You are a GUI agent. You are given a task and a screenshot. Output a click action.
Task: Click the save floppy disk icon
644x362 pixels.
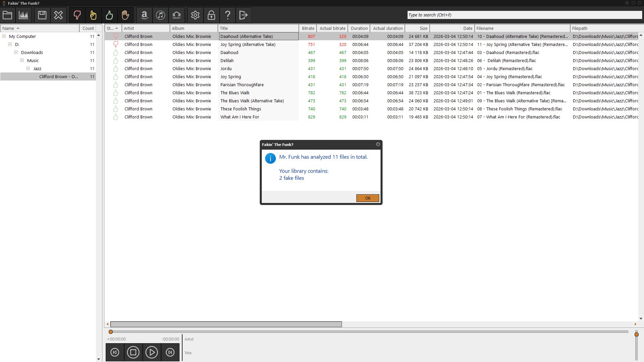[42, 15]
